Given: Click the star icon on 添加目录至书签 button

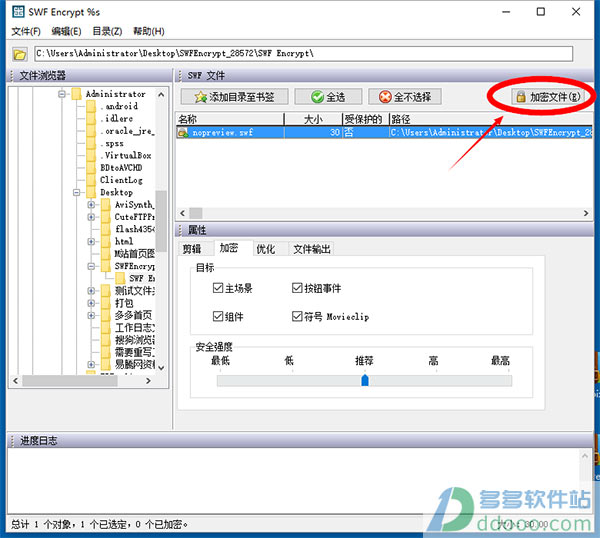Looking at the screenshot, I should click(201, 97).
